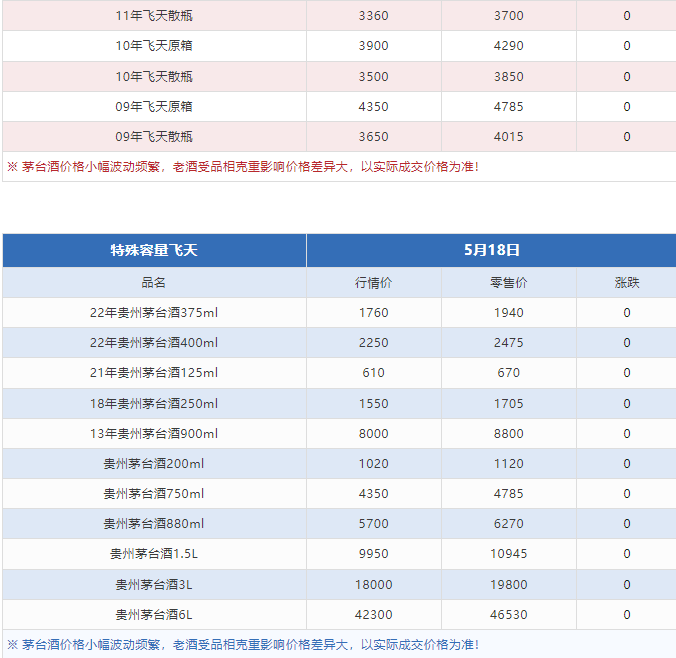Click the 18000 market price cell
Screen dimensions: 676x658
click(x=373, y=585)
